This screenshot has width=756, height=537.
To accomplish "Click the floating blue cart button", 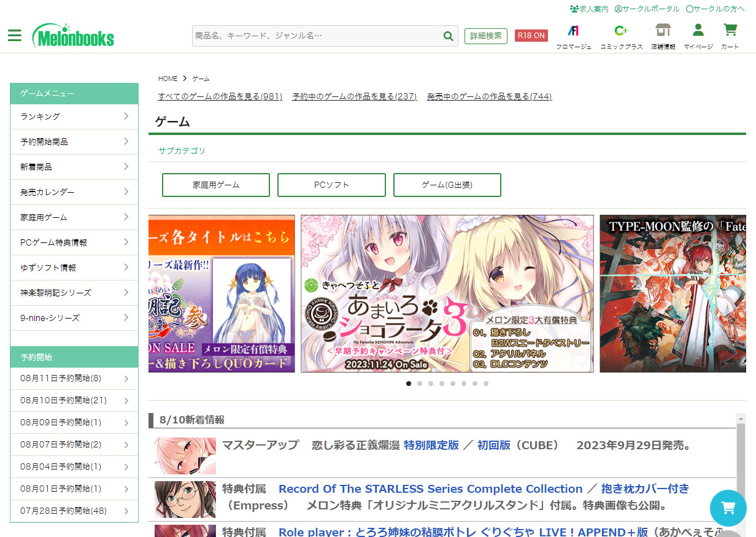I will click(728, 508).
